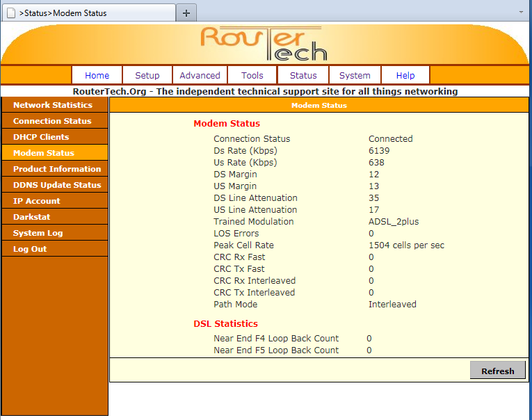Image resolution: width=532 pixels, height=420 pixels.
Task: Click the DS Margin label
Action: [x=235, y=174]
